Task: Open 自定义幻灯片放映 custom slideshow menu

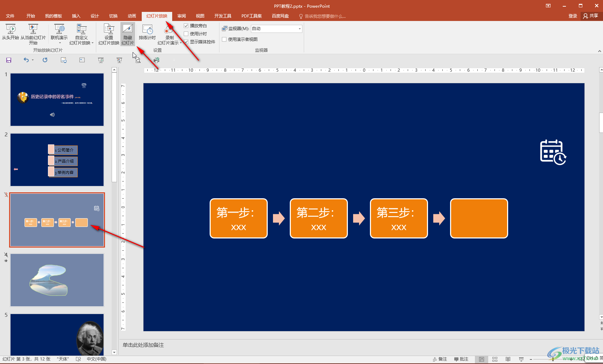Action: tap(81, 34)
